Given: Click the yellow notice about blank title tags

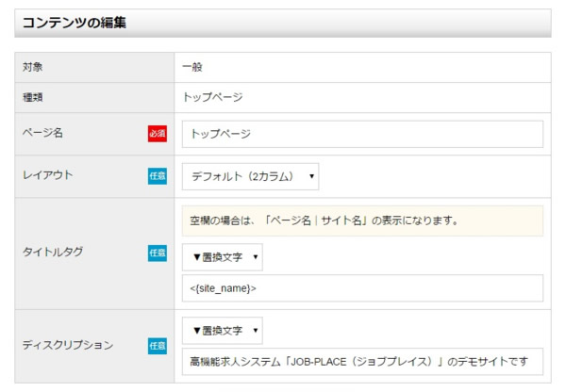Looking at the screenshot, I should 362,220.
